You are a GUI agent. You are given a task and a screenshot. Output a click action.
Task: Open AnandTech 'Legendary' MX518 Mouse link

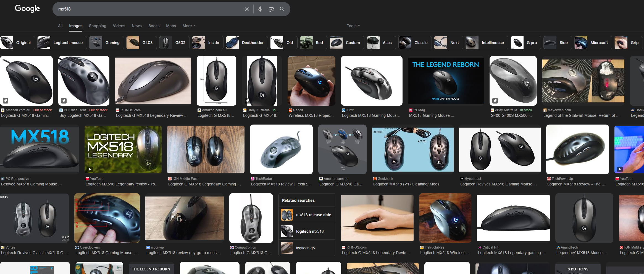[x=582, y=253]
